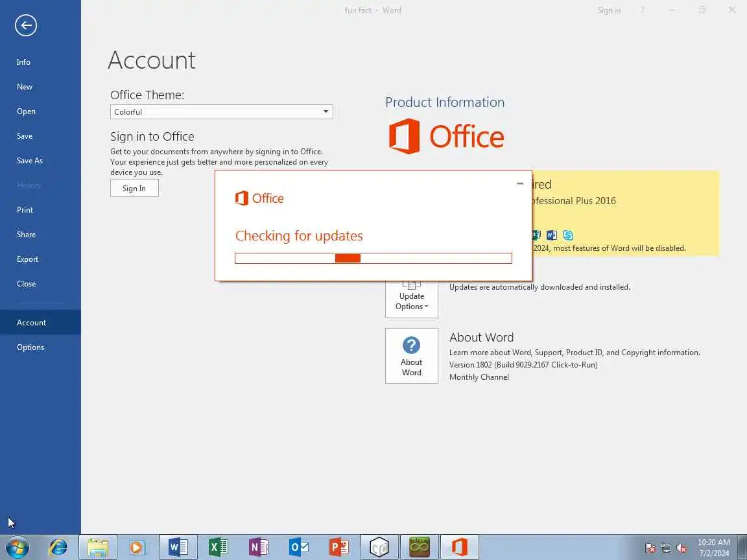
Task: Open the Share page
Action: point(26,234)
